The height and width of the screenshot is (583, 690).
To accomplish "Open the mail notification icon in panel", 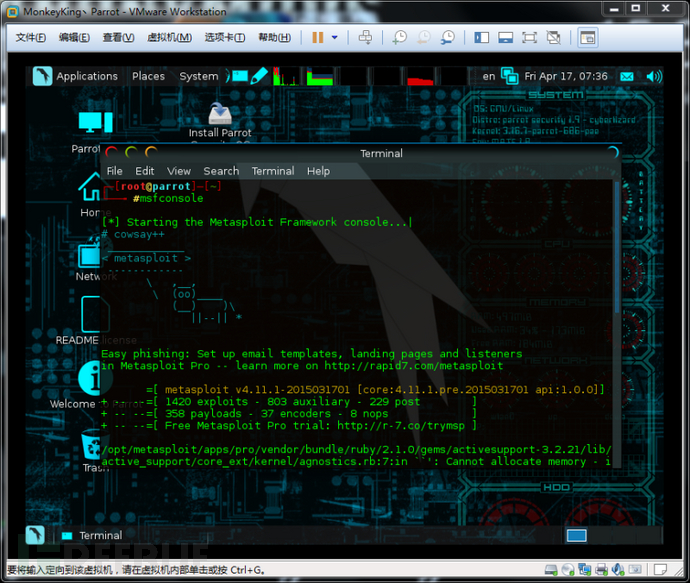I will (x=627, y=77).
